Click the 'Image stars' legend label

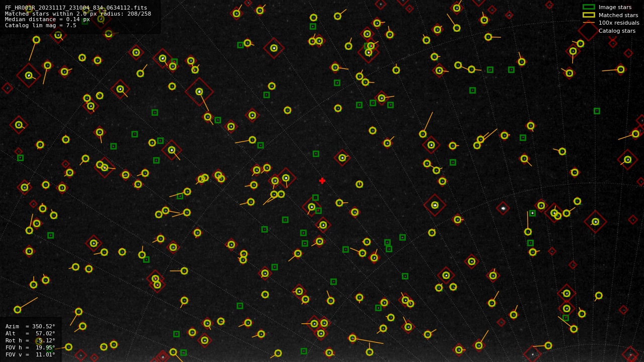click(615, 7)
